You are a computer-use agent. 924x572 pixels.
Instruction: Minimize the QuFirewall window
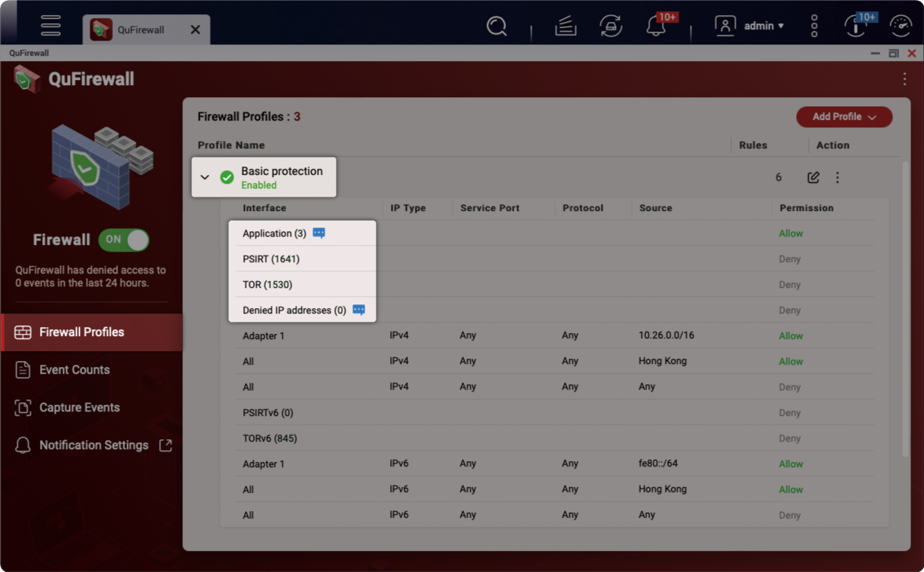pyautogui.click(x=875, y=54)
